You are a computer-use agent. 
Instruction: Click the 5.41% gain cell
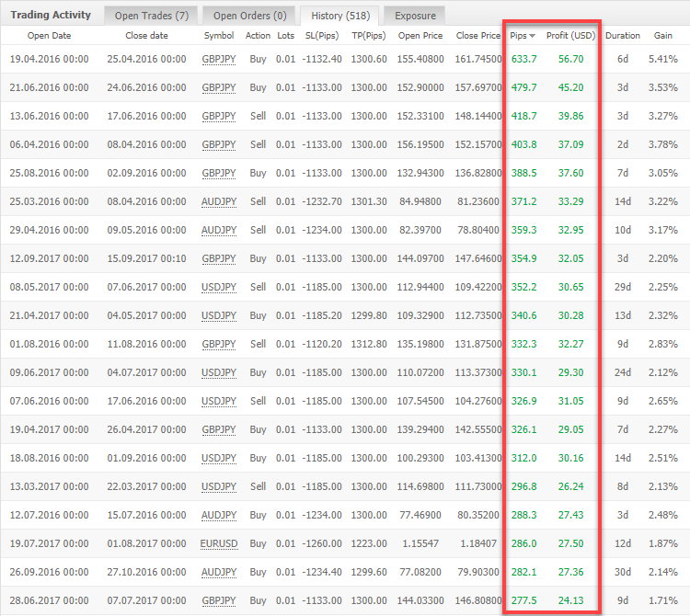click(662, 59)
